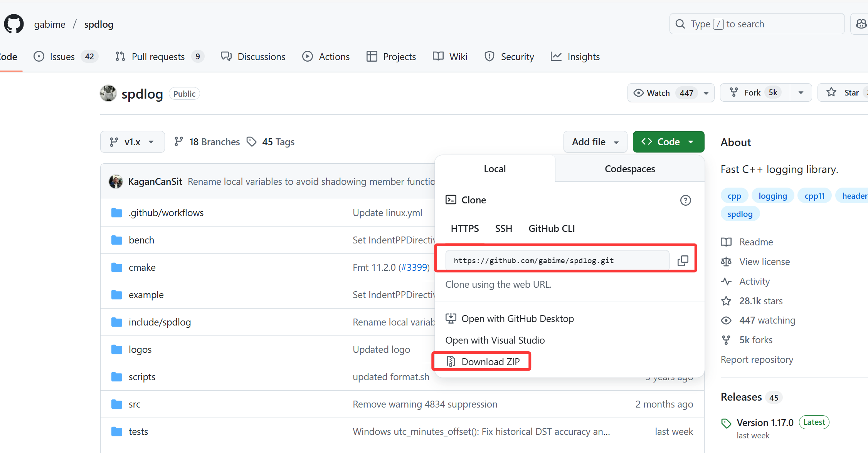Image resolution: width=868 pixels, height=453 pixels.
Task: Open KaganCanSit's avatar on latest commit
Action: (116, 181)
